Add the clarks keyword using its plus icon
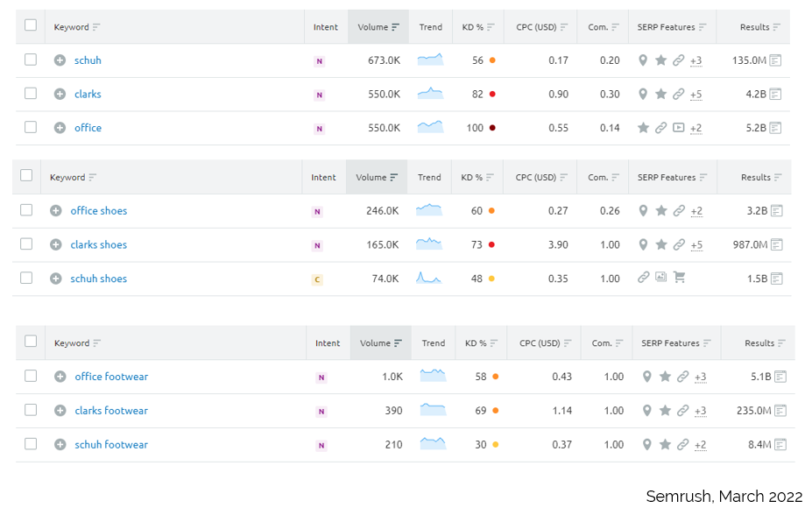 pos(60,94)
